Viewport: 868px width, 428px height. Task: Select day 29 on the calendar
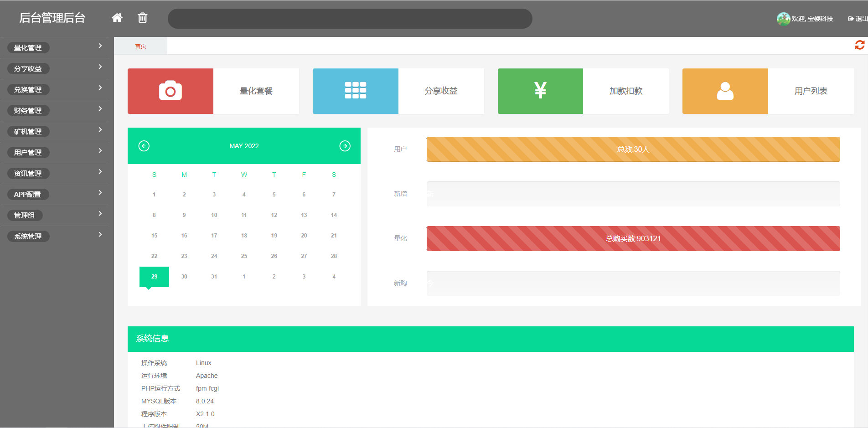(154, 276)
